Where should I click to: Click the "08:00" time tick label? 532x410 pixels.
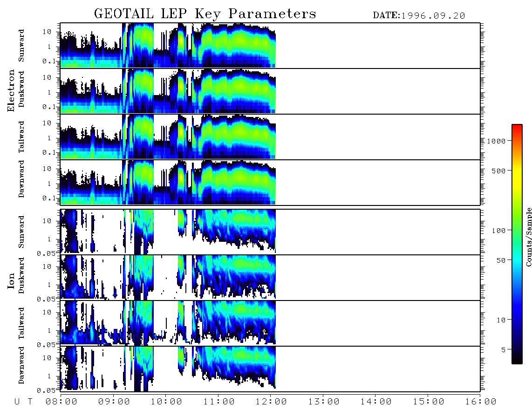click(61, 402)
